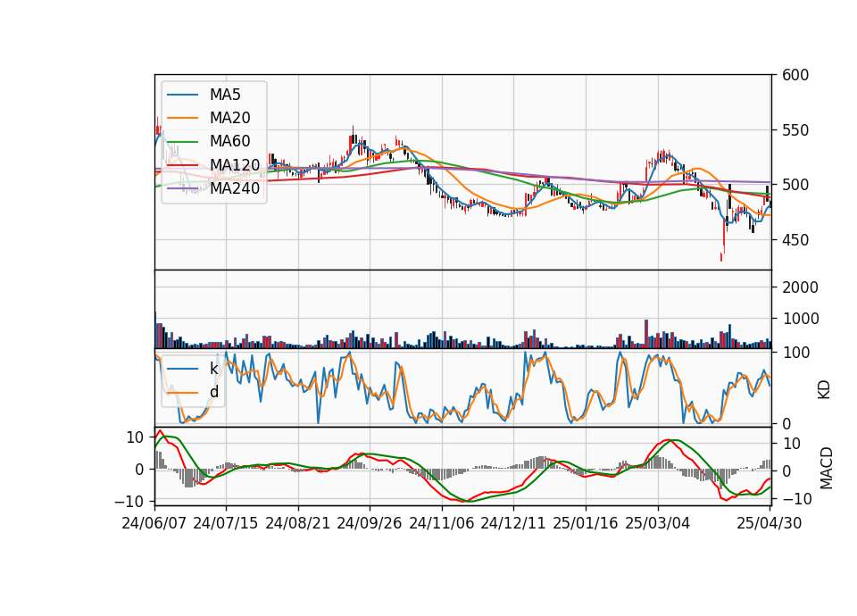The width and height of the screenshot is (857, 616).
Task: Click the 24/07/15 date label
Action: [226, 523]
